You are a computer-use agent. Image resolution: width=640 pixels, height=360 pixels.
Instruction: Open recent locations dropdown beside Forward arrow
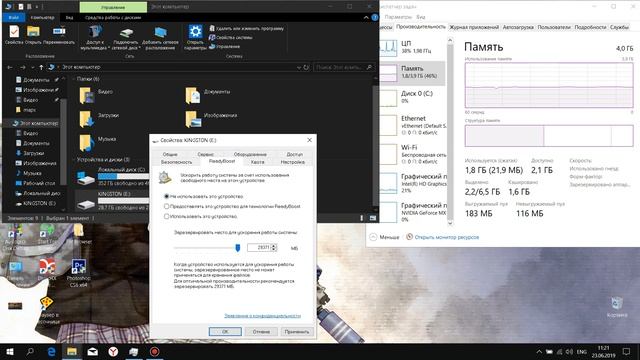click(x=32, y=67)
